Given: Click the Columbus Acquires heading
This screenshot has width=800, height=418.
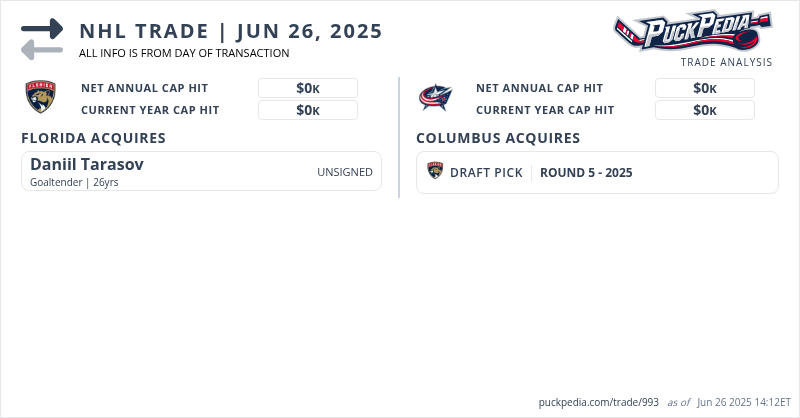Looking at the screenshot, I should pos(498,138).
